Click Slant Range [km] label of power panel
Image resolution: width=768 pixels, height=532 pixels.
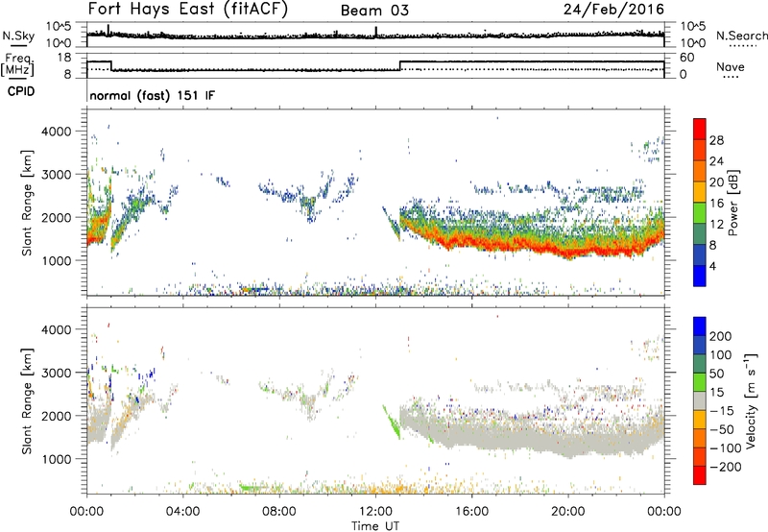click(27, 203)
